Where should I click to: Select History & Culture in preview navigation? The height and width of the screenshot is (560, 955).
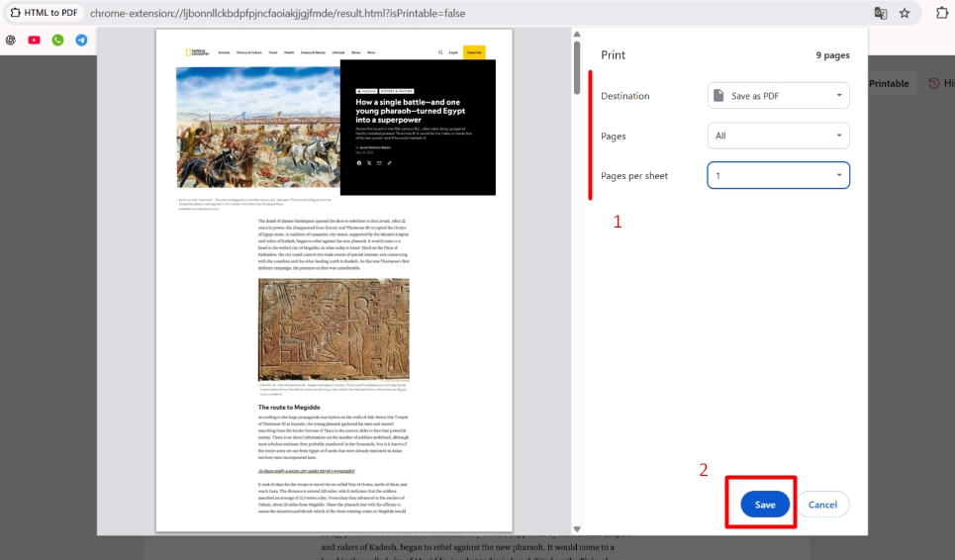click(x=249, y=52)
